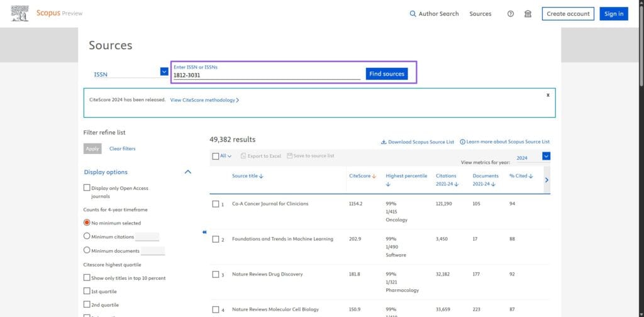Open View CiteScore methodology link
The height and width of the screenshot is (317, 644).
point(204,100)
